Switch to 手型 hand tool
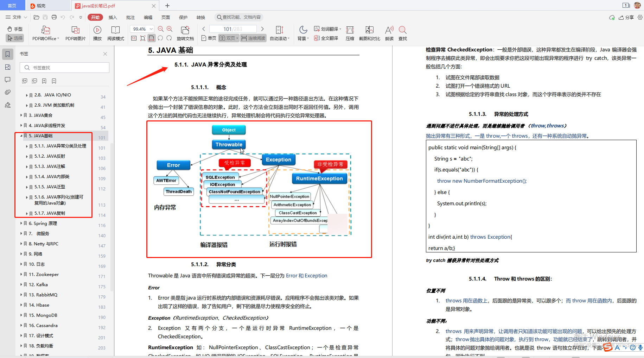The image size is (644, 358). pyautogui.click(x=15, y=29)
